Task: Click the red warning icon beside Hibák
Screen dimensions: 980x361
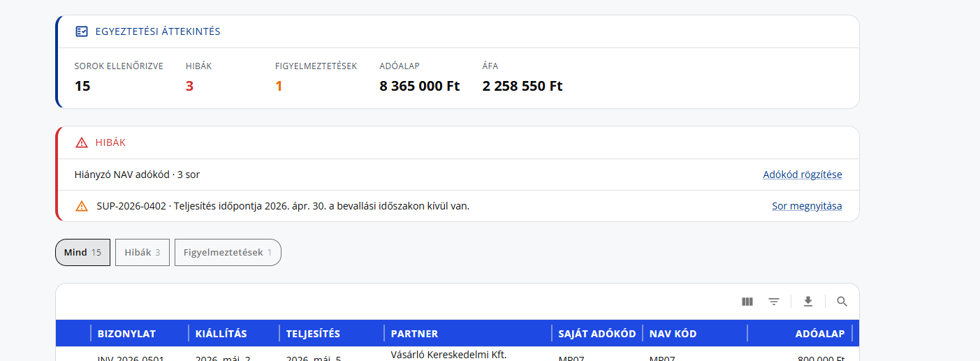Action: tap(82, 142)
